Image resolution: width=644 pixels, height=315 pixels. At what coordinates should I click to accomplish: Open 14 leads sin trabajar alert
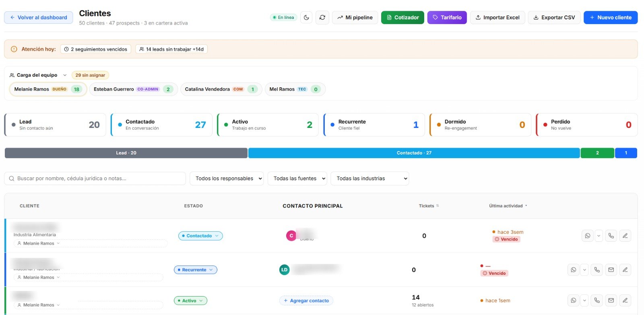coord(171,49)
